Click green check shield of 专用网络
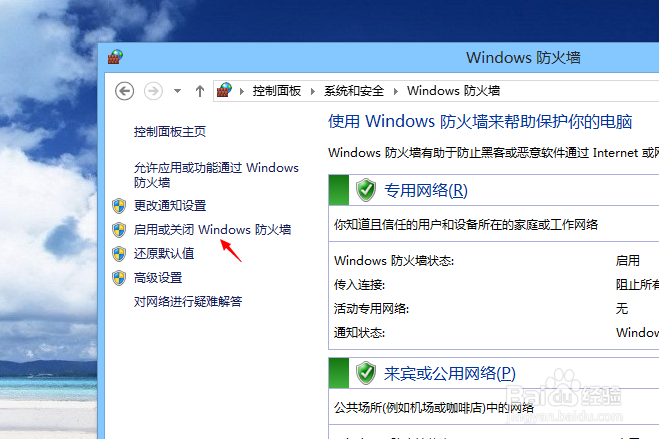Viewport: 659px width, 439px height. click(x=366, y=190)
